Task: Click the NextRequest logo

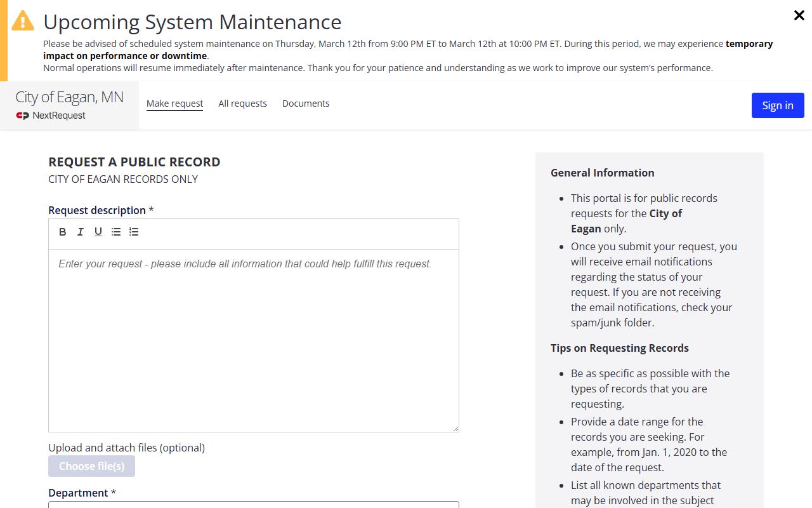Action: (51, 116)
